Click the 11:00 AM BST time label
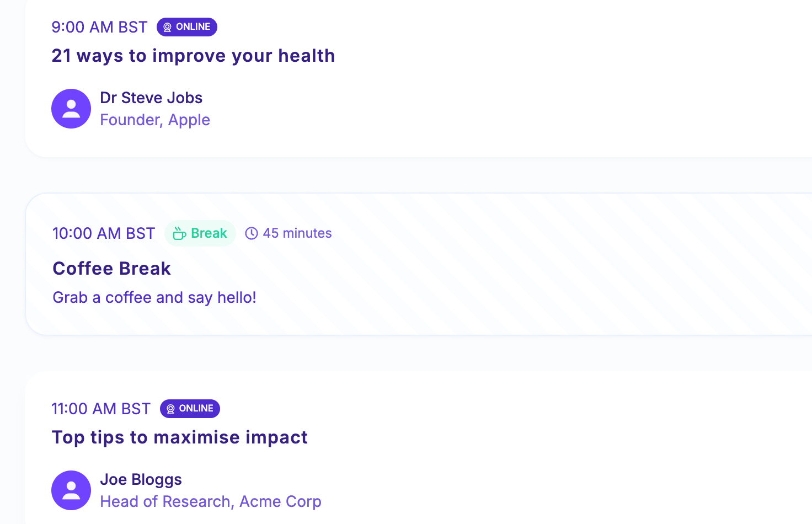 (x=101, y=409)
